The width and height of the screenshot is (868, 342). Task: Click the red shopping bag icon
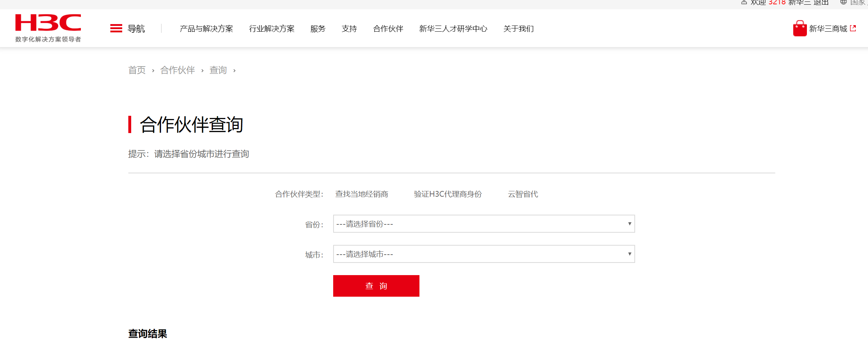[x=800, y=28]
